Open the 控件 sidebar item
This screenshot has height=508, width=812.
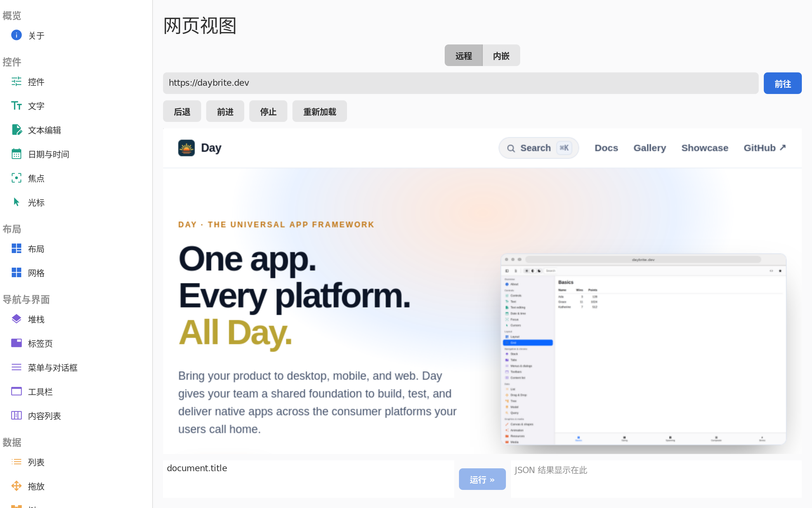pos(76,82)
